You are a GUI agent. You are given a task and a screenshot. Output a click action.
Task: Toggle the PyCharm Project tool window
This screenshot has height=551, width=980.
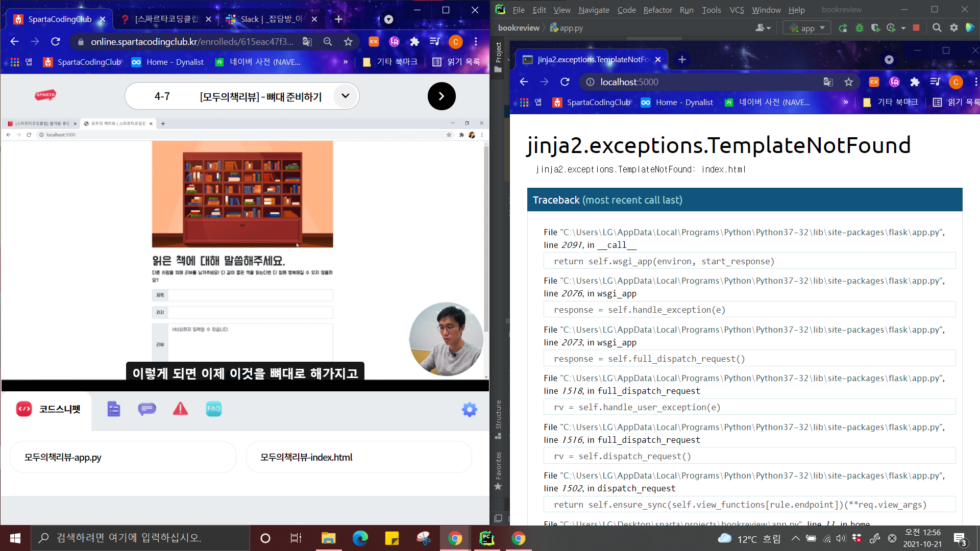pos(499,57)
